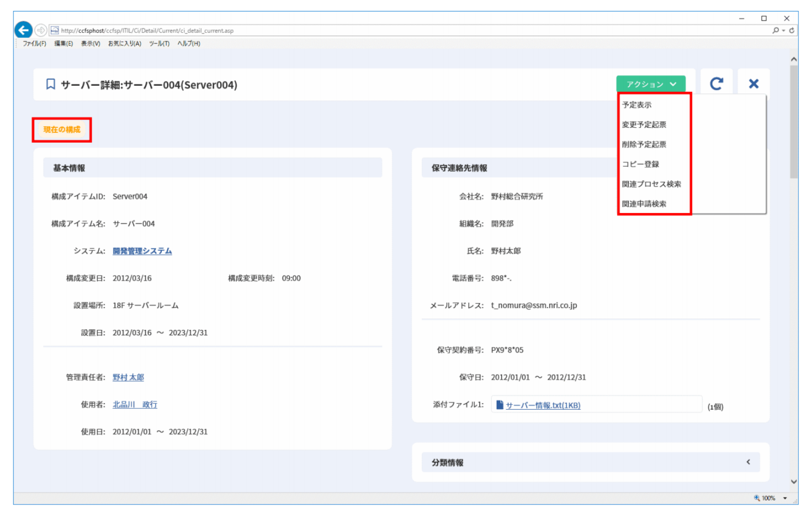Click the search magnifier in address bar

[x=776, y=30]
